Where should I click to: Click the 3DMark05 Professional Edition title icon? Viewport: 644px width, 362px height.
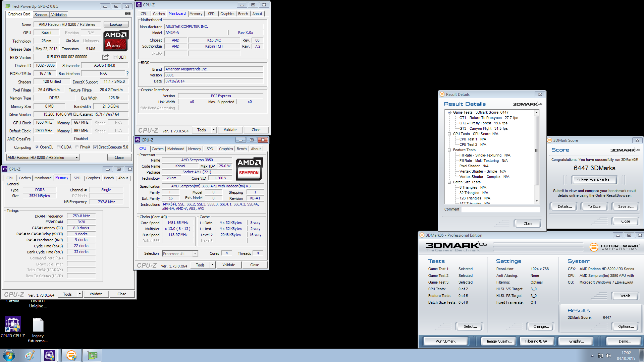pyautogui.click(x=422, y=235)
